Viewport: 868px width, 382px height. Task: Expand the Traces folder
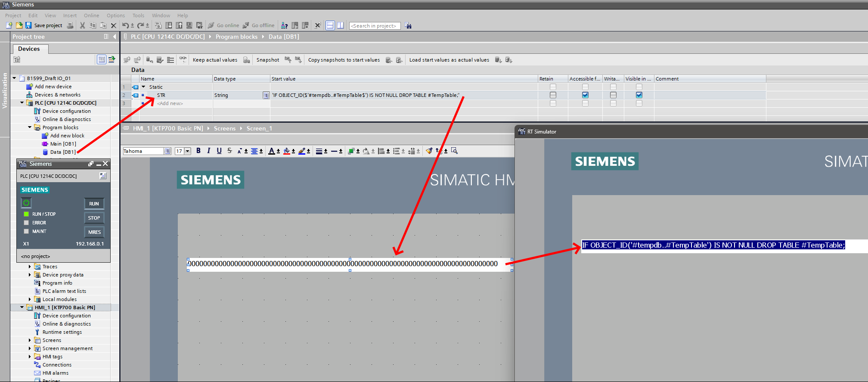(30, 267)
